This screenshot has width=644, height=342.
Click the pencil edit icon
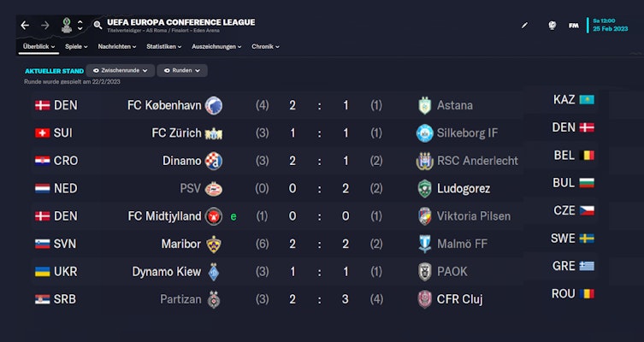coord(524,26)
